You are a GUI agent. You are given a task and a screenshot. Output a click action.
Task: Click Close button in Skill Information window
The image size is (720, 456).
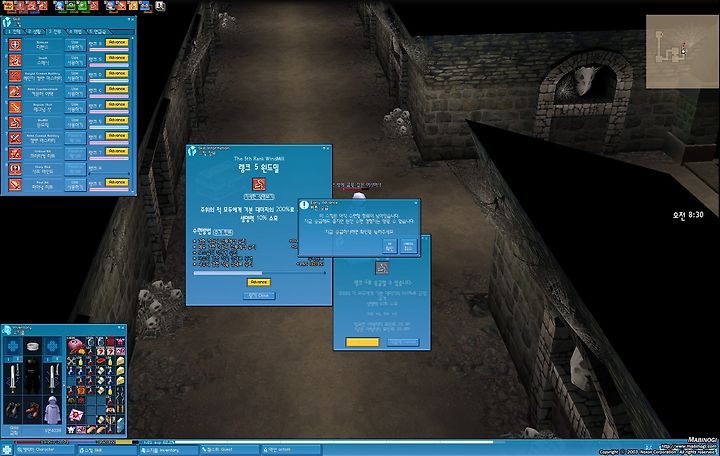tap(259, 296)
